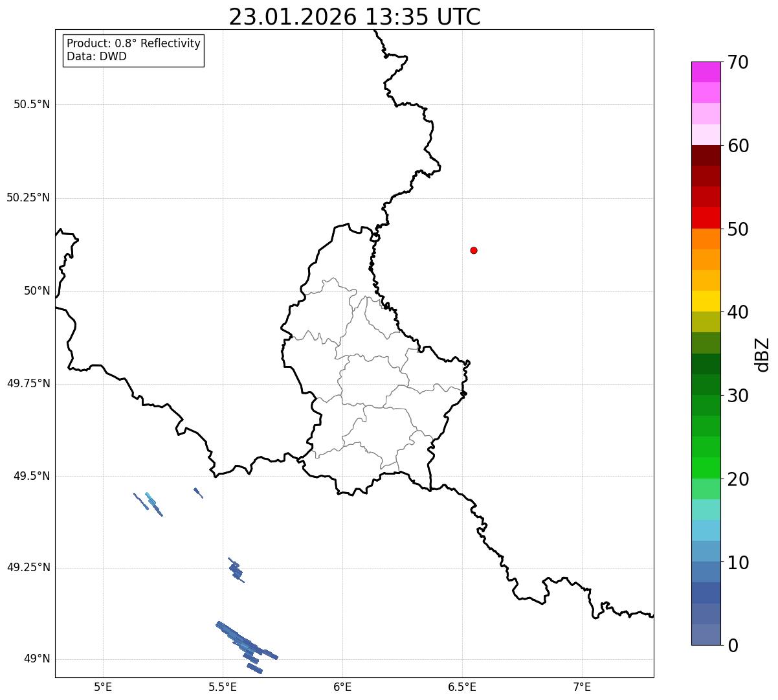Click the radar echo near 49.25°N 5.55°E
This screenshot has width=778, height=700.
click(236, 570)
